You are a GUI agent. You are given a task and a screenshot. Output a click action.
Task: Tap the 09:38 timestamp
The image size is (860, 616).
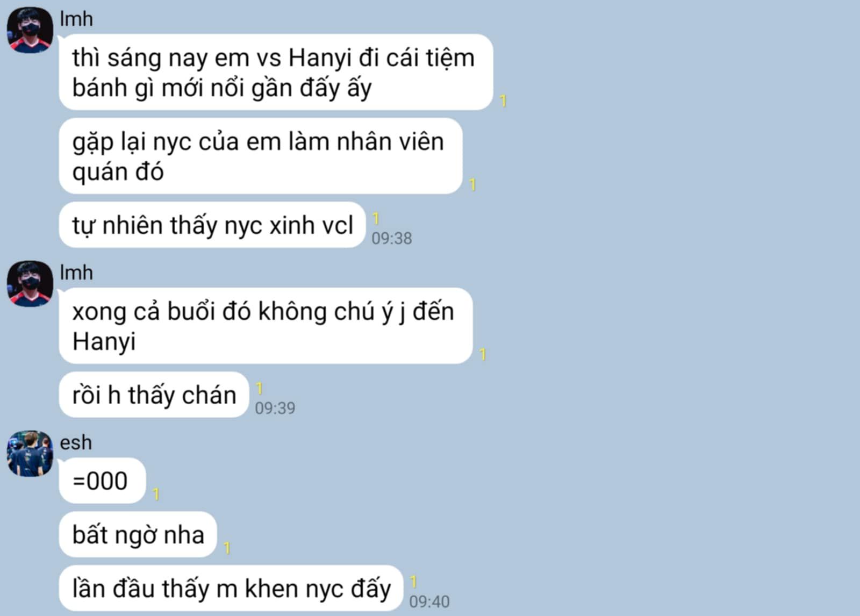coord(392,238)
